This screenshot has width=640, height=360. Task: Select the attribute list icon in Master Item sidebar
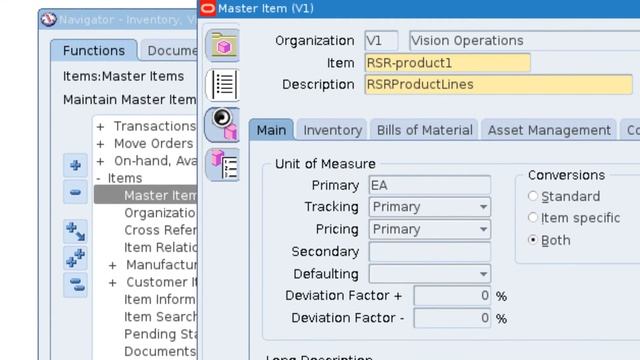pyautogui.click(x=222, y=85)
